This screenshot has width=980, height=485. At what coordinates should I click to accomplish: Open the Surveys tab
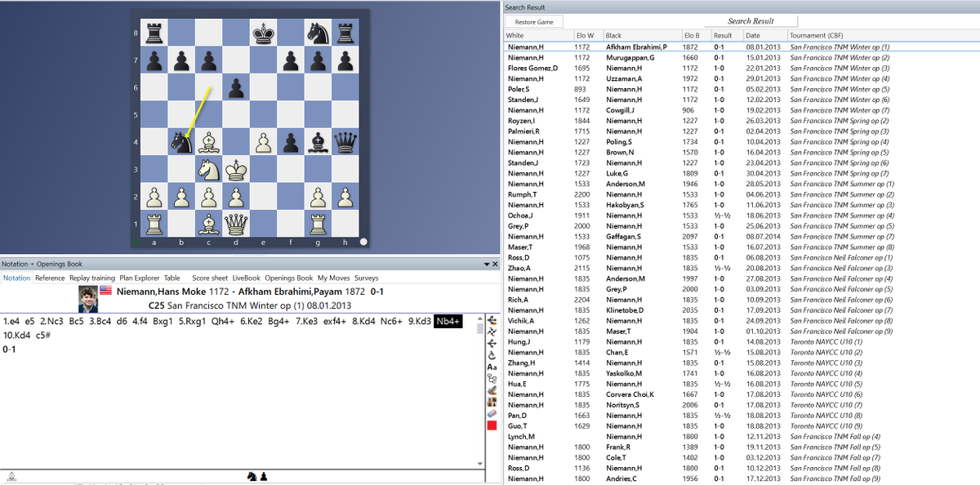[367, 278]
